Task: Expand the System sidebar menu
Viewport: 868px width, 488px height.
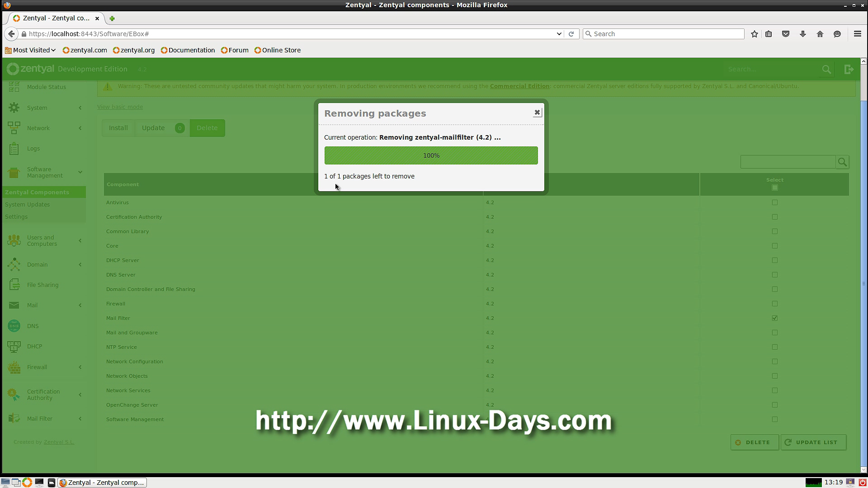Action: coord(80,108)
